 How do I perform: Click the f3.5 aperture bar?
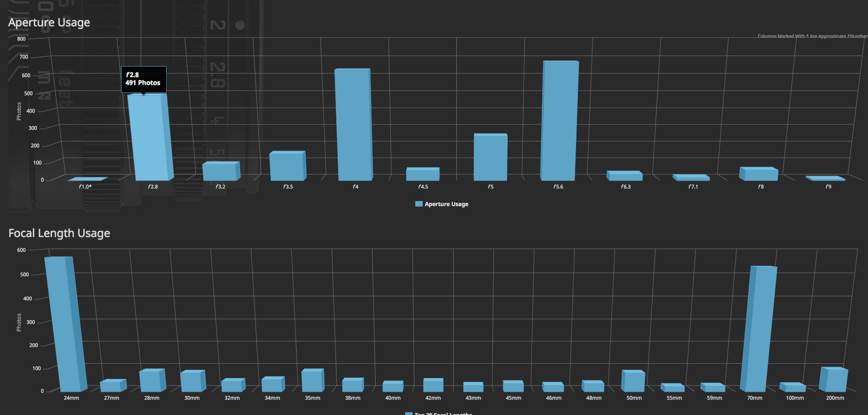click(x=287, y=166)
